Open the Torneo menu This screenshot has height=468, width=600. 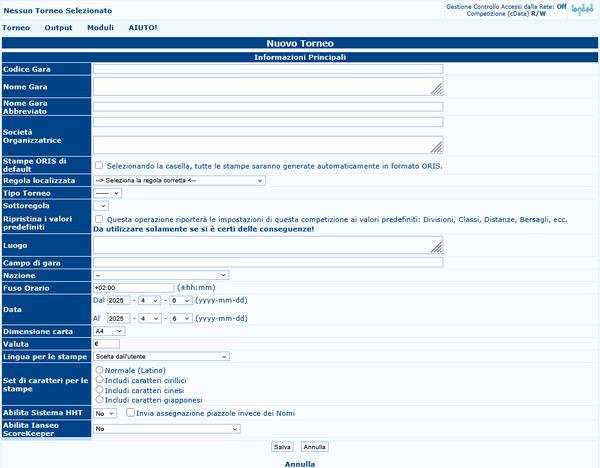pos(16,27)
